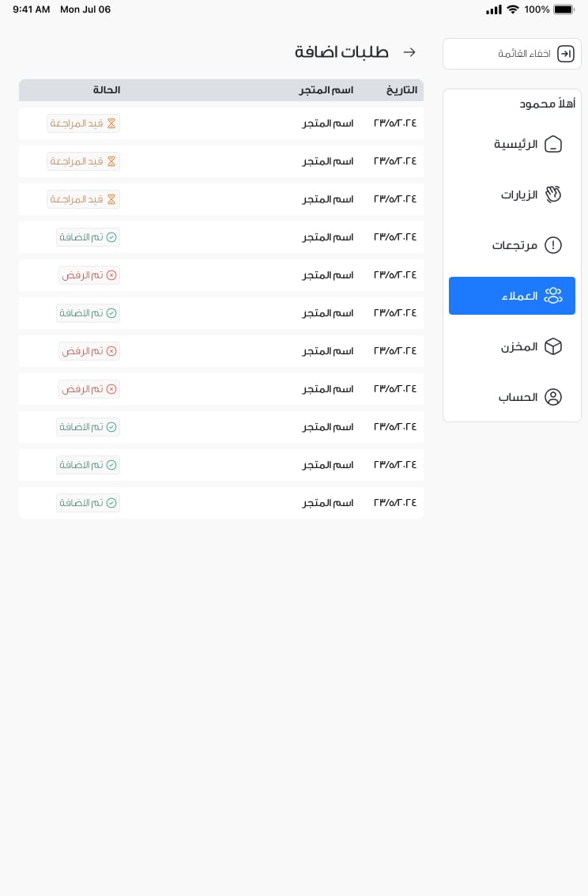Select the المخزن box icon
This screenshot has width=588, height=896.
552,346
